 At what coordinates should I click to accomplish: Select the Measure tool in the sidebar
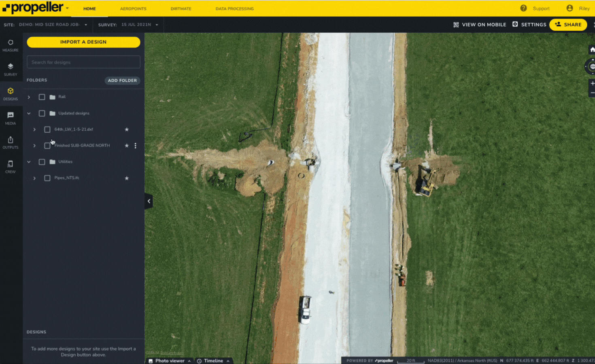(x=11, y=44)
